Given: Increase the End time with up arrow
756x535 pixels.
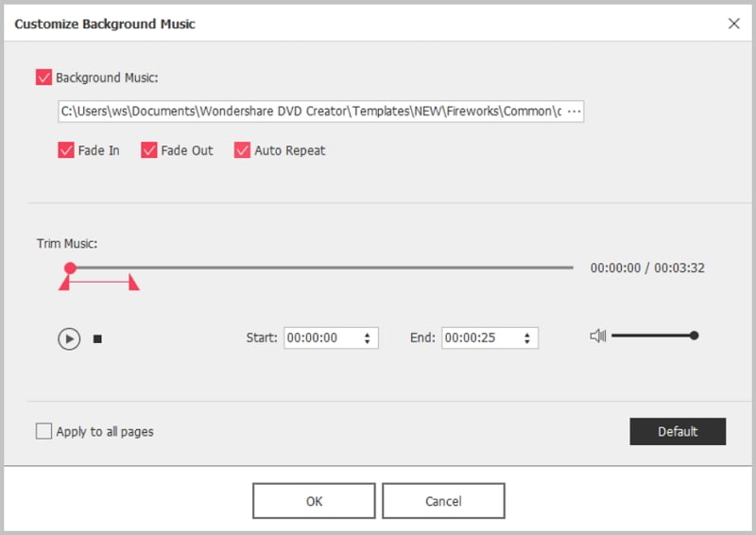Looking at the screenshot, I should 527,334.
